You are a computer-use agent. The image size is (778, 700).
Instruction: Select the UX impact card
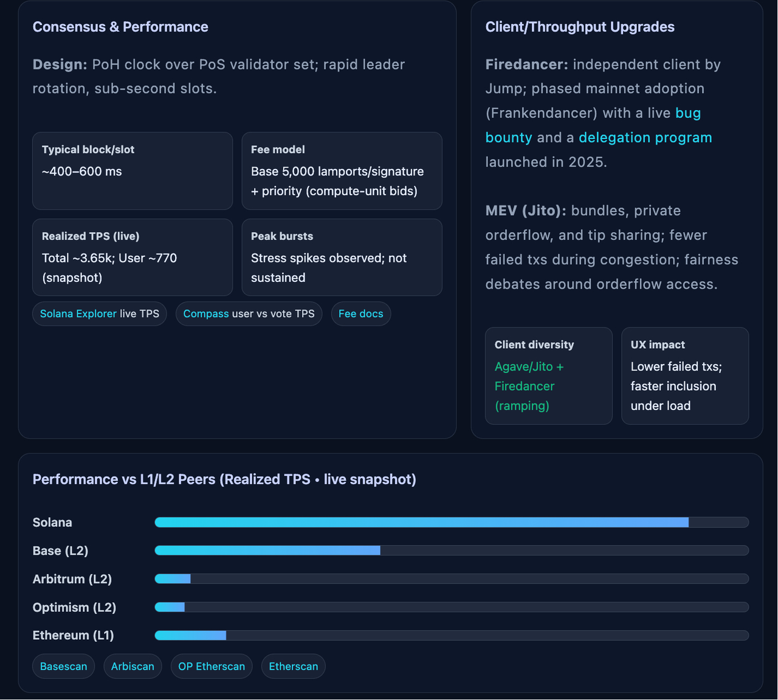pyautogui.click(x=685, y=376)
